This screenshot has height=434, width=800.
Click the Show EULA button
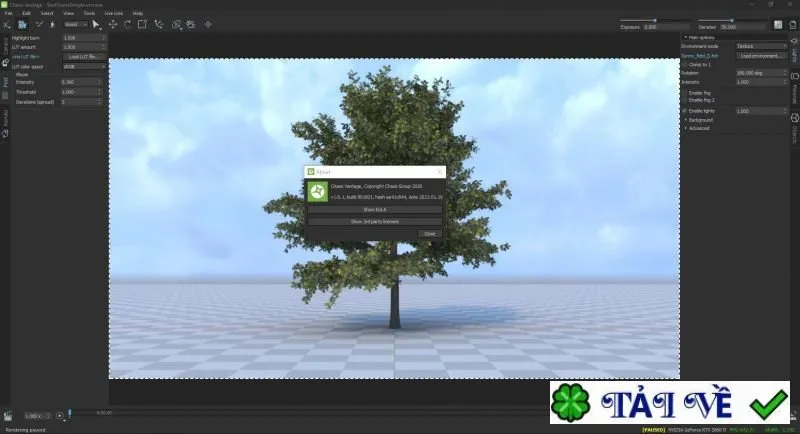pos(375,210)
